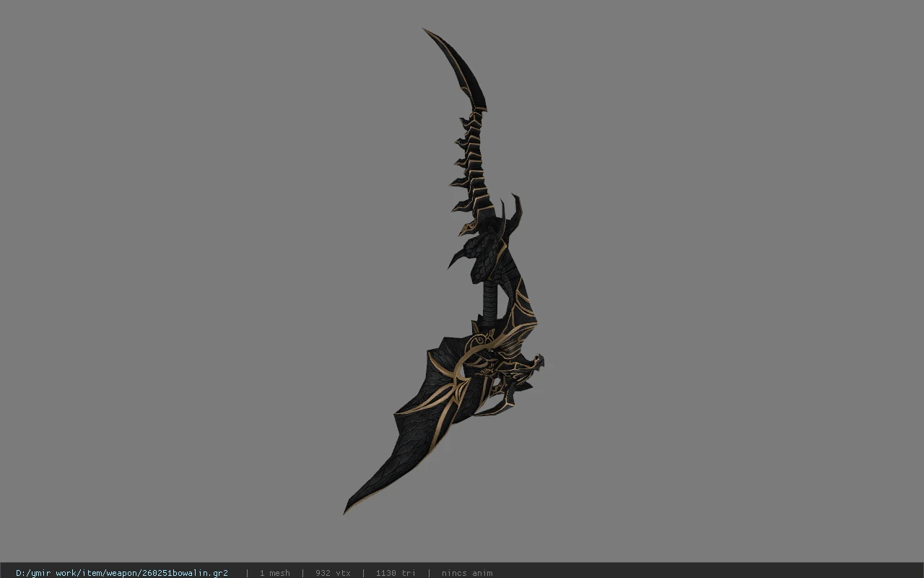
Task: Click the '932 vtx' vertex count
Action: click(x=333, y=573)
